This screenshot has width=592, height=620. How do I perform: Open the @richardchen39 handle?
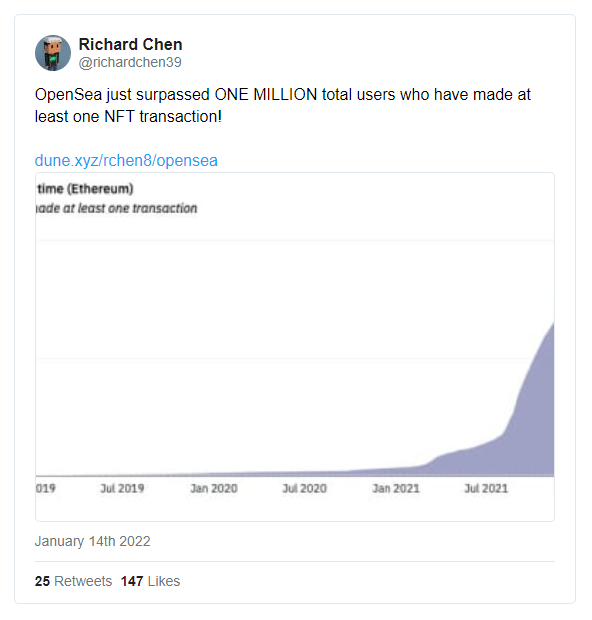(x=130, y=62)
